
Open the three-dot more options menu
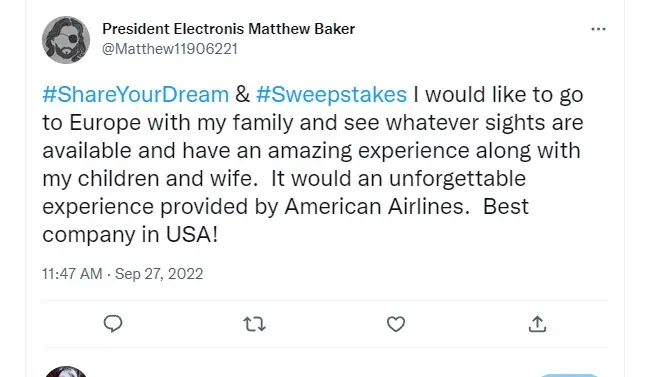[x=598, y=29]
